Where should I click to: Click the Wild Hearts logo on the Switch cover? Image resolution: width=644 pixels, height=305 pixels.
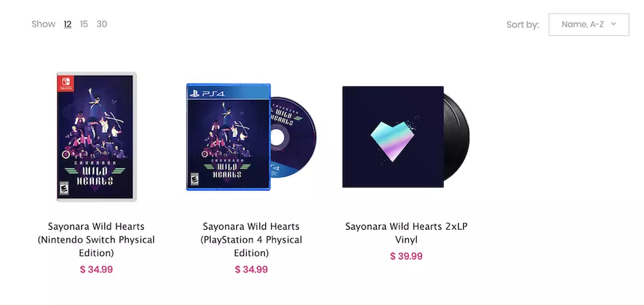[x=96, y=175]
